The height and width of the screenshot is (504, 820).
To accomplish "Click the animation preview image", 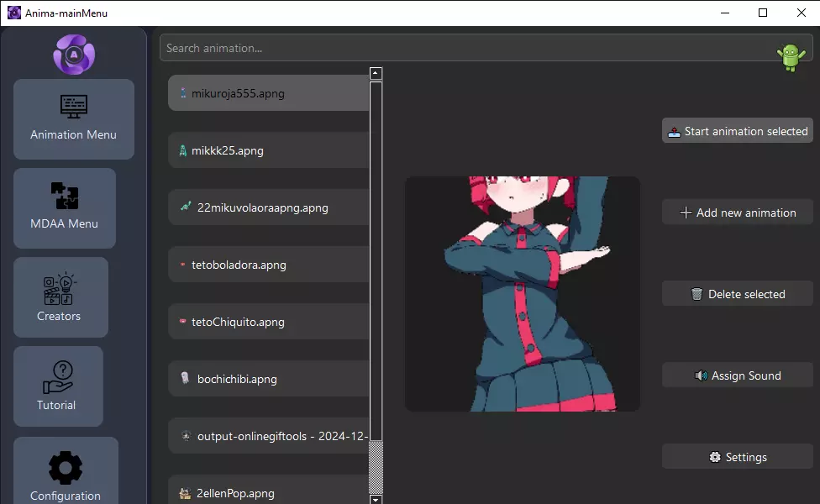I will [x=523, y=294].
